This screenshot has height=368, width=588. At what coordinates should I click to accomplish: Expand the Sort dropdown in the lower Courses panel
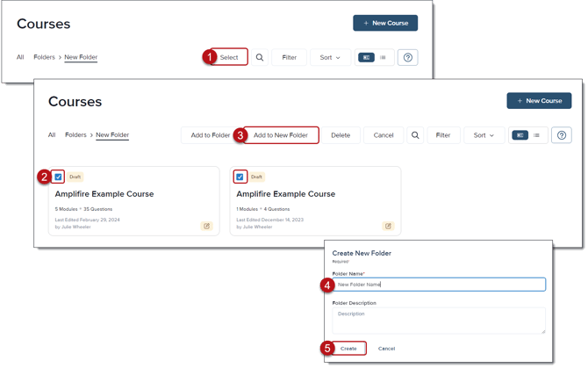pos(484,135)
